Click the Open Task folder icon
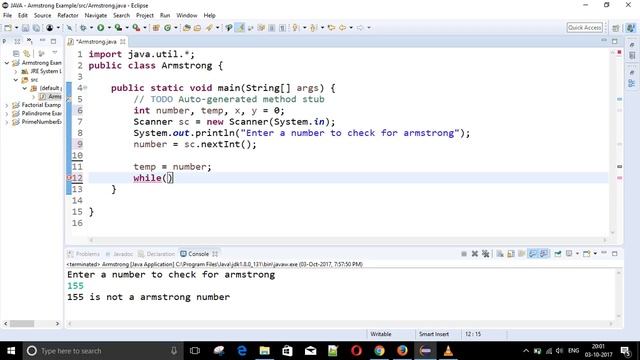The height and width of the screenshot is (360, 640). (x=197, y=28)
